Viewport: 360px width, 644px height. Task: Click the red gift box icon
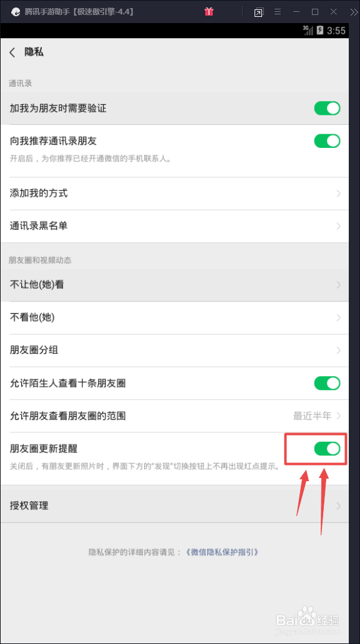point(209,11)
